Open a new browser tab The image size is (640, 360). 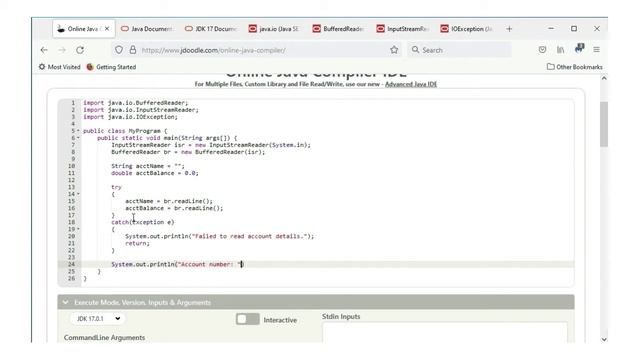509,29
